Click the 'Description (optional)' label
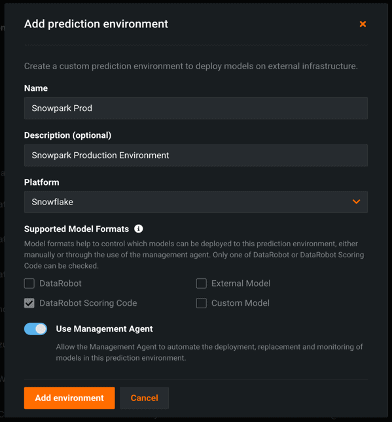The height and width of the screenshot is (422, 392). pos(68,135)
